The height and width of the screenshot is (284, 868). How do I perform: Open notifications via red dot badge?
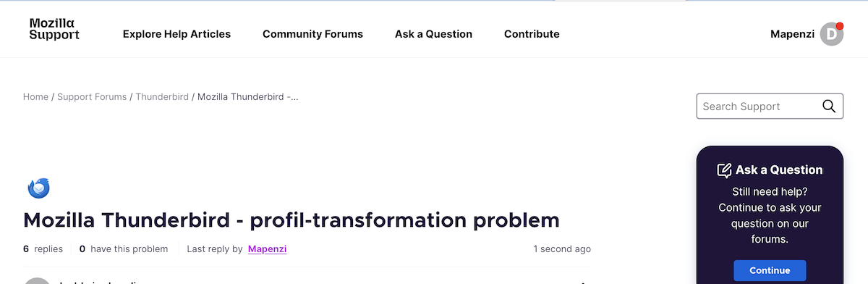coord(839,26)
